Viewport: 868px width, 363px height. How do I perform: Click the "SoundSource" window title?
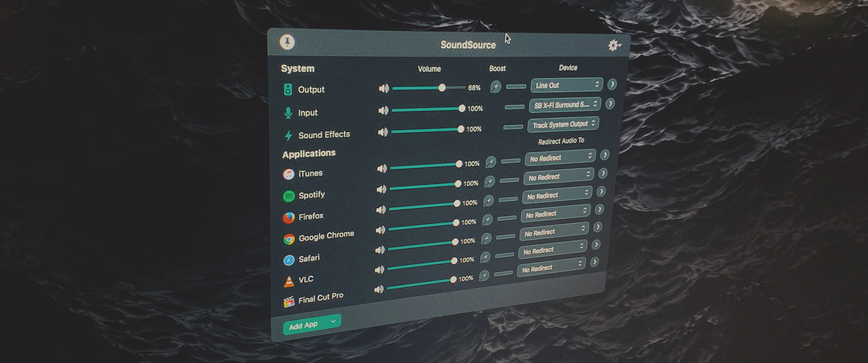click(x=468, y=45)
